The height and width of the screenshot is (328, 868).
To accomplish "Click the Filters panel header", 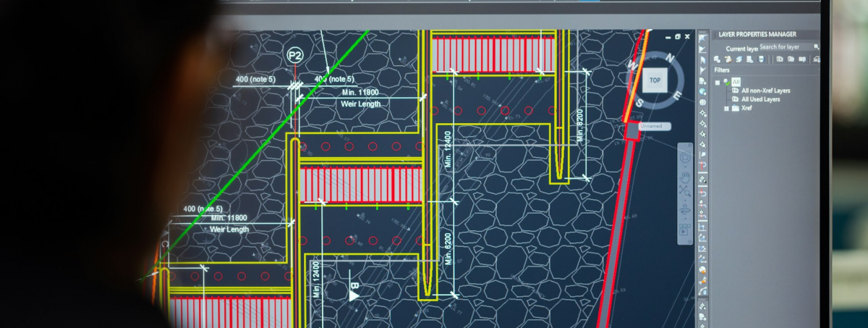I will pos(722,70).
